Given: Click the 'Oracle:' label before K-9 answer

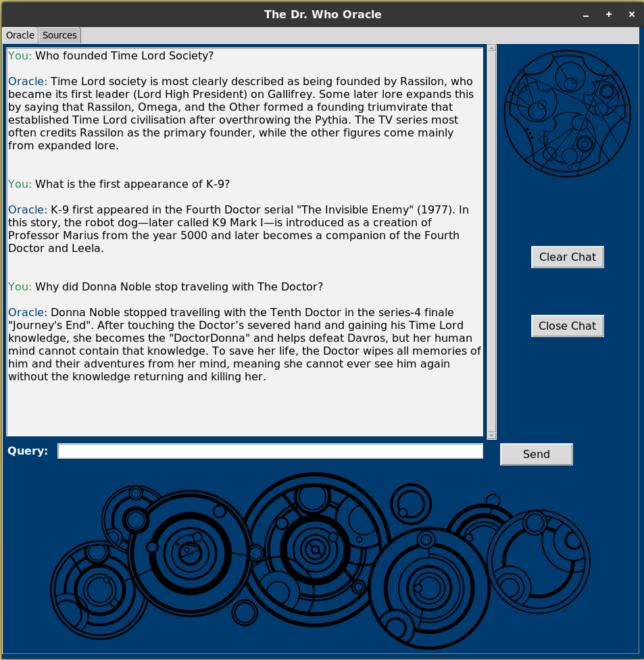Looking at the screenshot, I should 28,210.
